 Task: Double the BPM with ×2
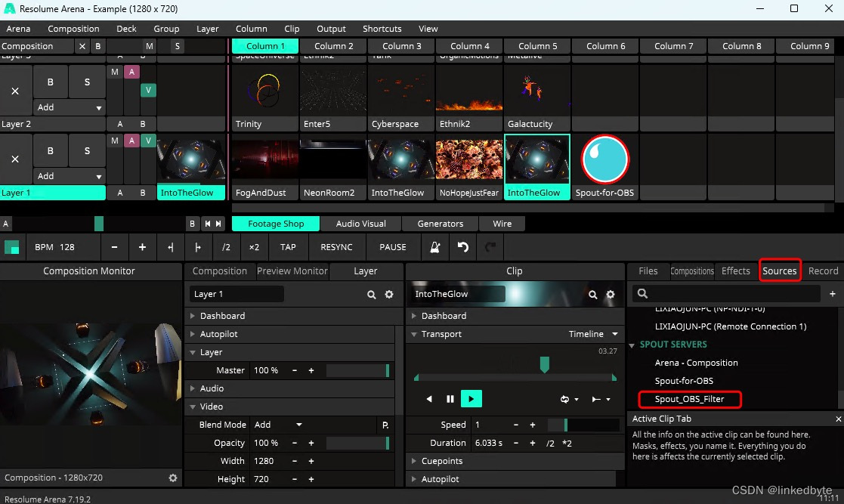[254, 247]
